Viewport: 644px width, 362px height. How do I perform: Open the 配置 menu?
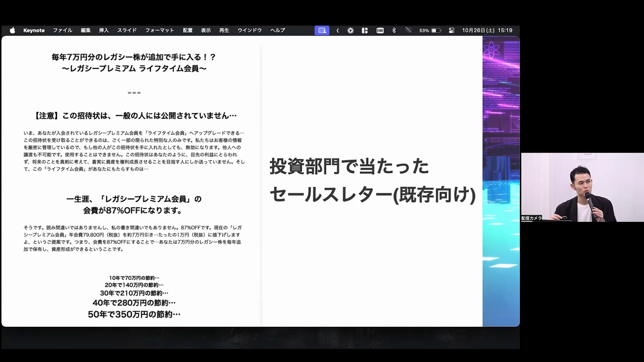coord(188,31)
